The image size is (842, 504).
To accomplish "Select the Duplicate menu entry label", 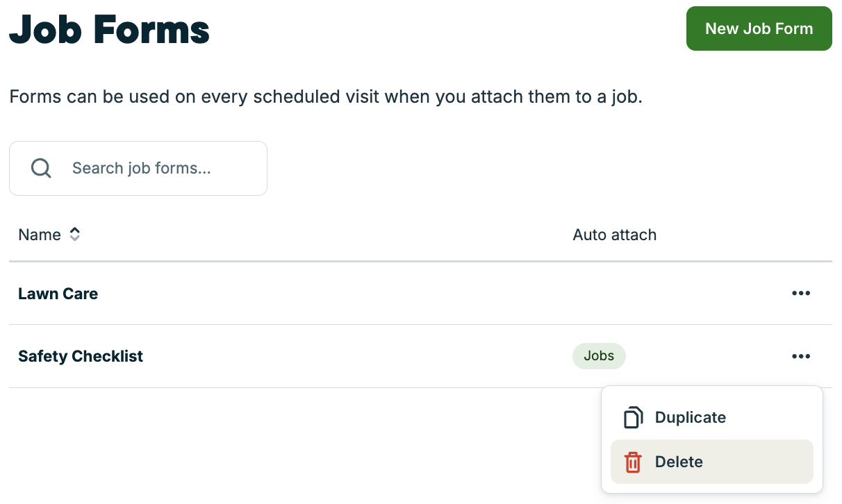I will [691, 418].
